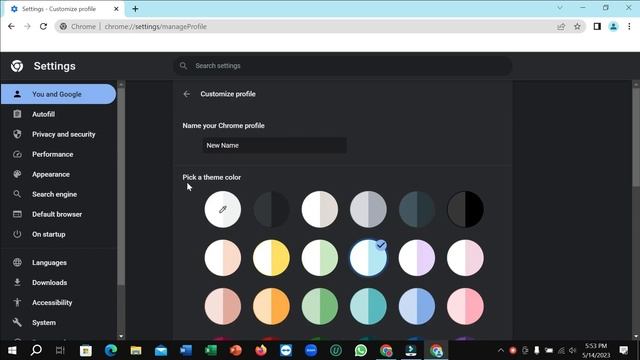The width and height of the screenshot is (640, 360).
Task: Open a new tab with plus button
Action: (x=135, y=9)
